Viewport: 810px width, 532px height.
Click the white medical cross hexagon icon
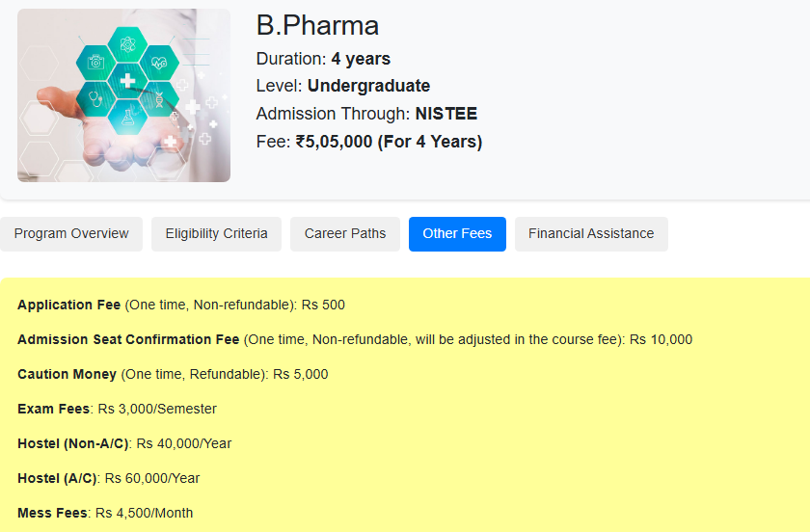coord(127,81)
